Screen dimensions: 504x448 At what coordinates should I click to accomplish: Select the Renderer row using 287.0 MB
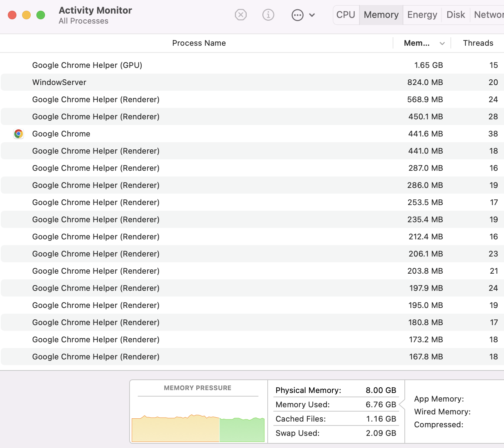click(252, 168)
